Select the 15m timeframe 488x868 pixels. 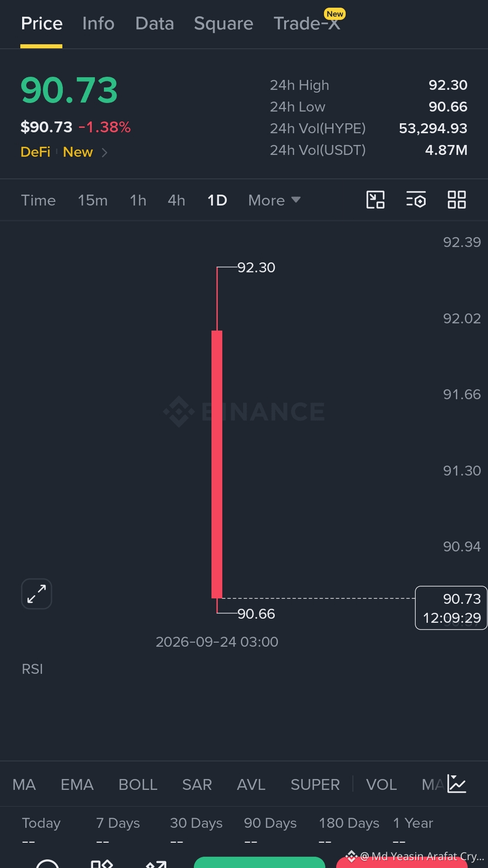pos(93,200)
